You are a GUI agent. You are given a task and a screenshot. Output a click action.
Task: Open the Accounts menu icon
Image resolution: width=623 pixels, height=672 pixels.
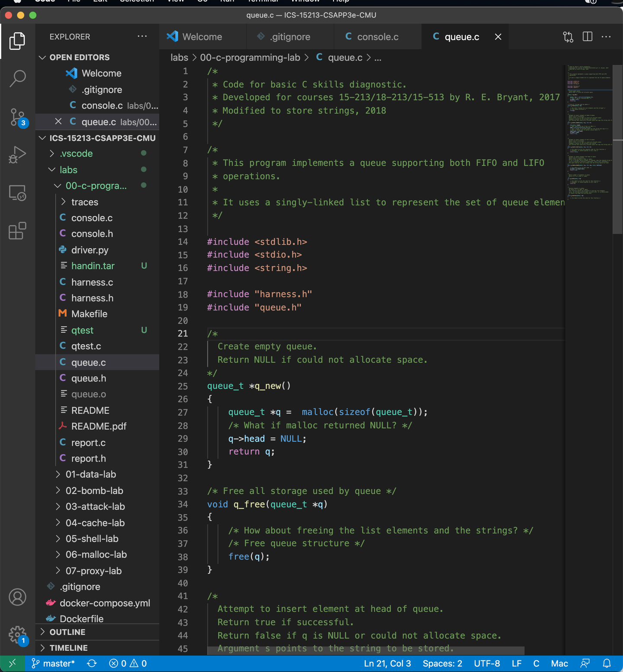17,597
